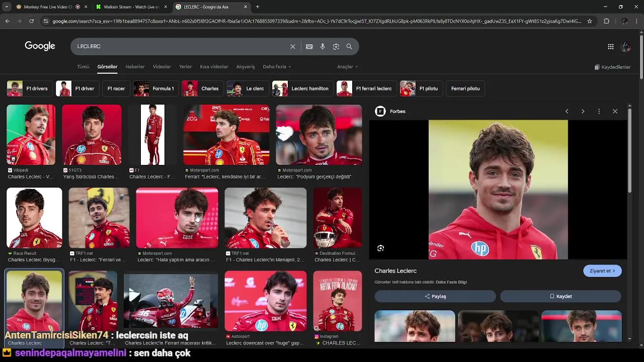Open Chrome profile icon in toolbar
The width and height of the screenshot is (644, 362).
point(624,21)
